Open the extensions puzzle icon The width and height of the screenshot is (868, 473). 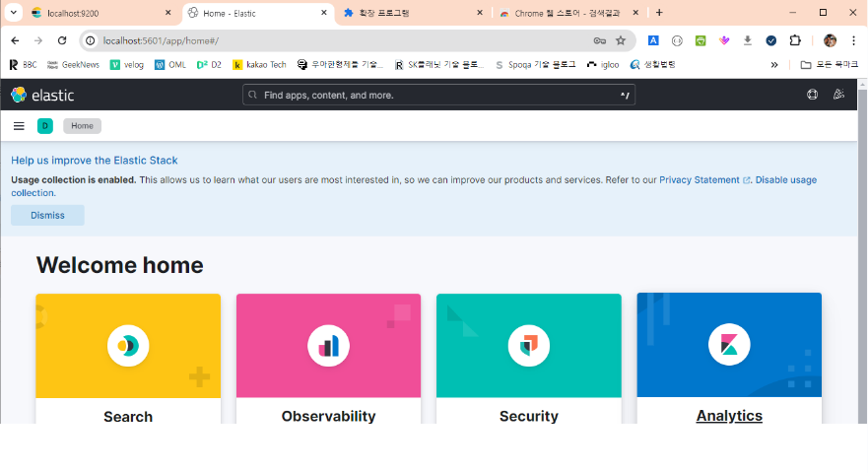[795, 40]
